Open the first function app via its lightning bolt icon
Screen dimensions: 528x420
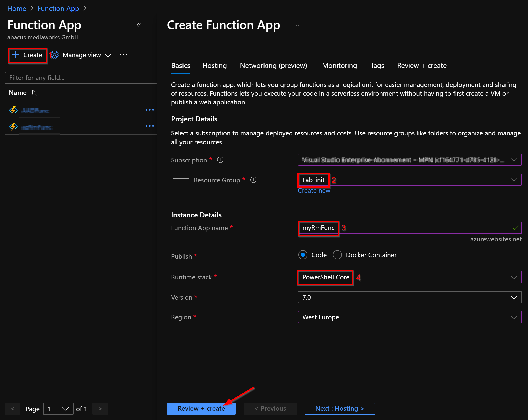coord(13,110)
